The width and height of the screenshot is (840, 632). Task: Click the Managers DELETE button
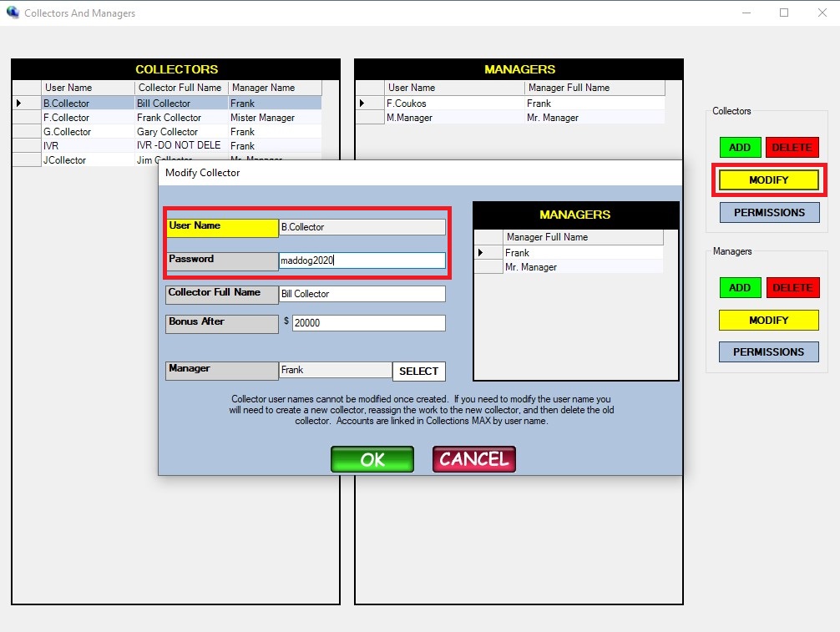(x=792, y=288)
